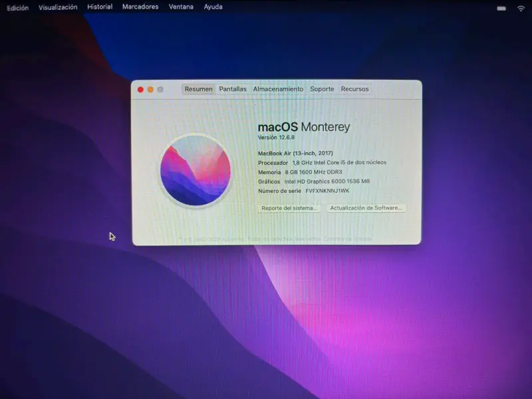
Task: Click the Reporte del sistema button
Action: pyautogui.click(x=289, y=208)
